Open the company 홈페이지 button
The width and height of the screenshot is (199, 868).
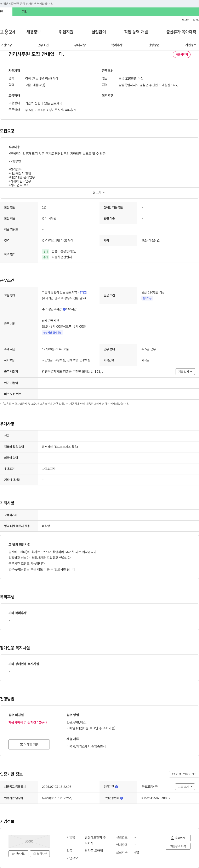178,838
